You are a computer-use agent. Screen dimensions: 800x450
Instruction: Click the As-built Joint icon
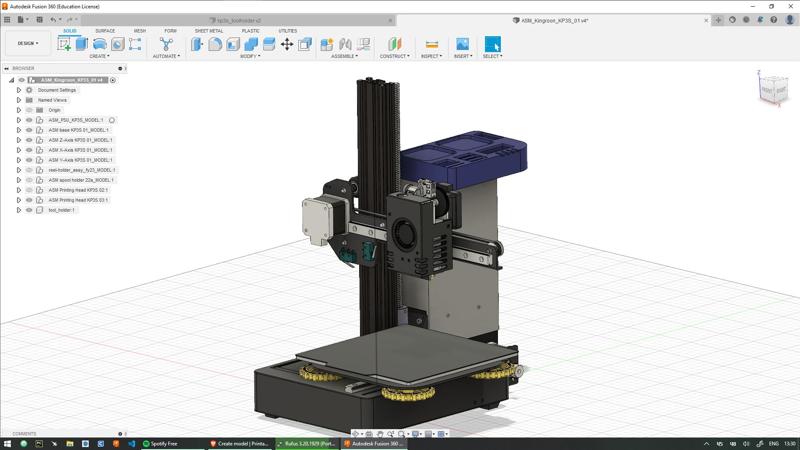point(364,44)
